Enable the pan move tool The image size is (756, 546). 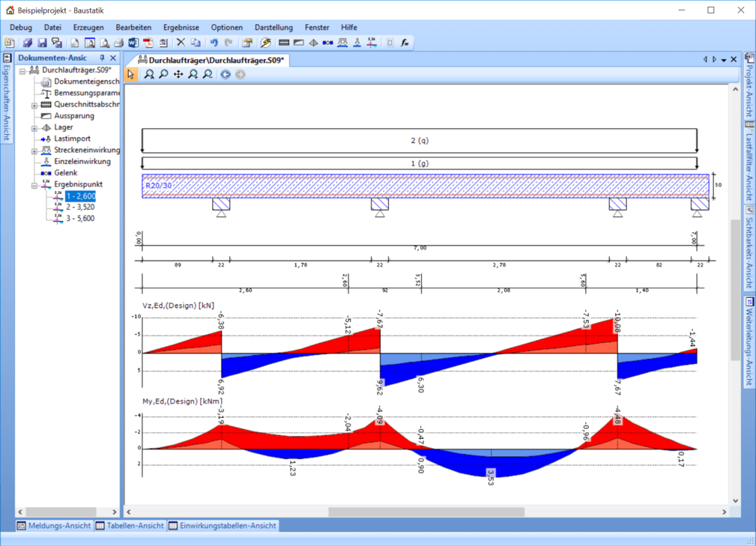click(x=178, y=74)
